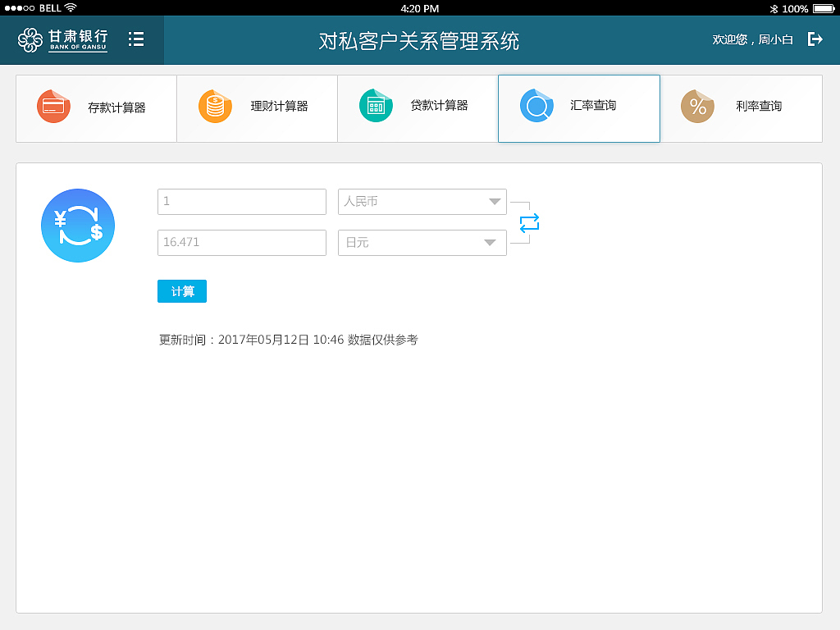Click the magnifier 汇率查询 icon
The image size is (840, 630).
tap(536, 105)
